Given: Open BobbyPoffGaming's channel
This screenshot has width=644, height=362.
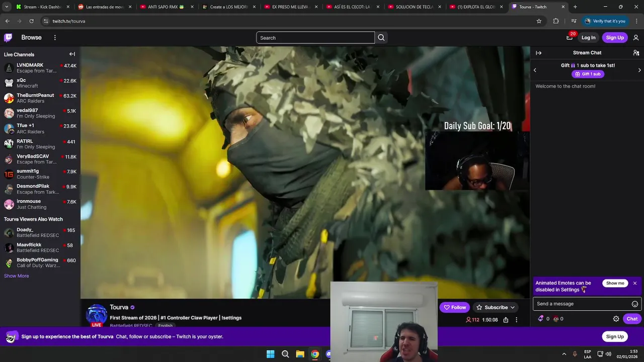Looking at the screenshot, I should click(40, 262).
